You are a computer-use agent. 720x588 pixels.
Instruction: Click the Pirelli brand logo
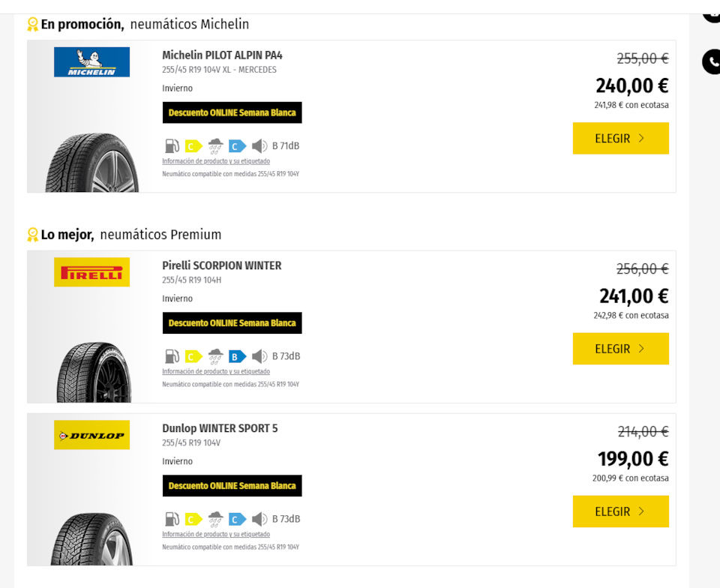pos(91,272)
